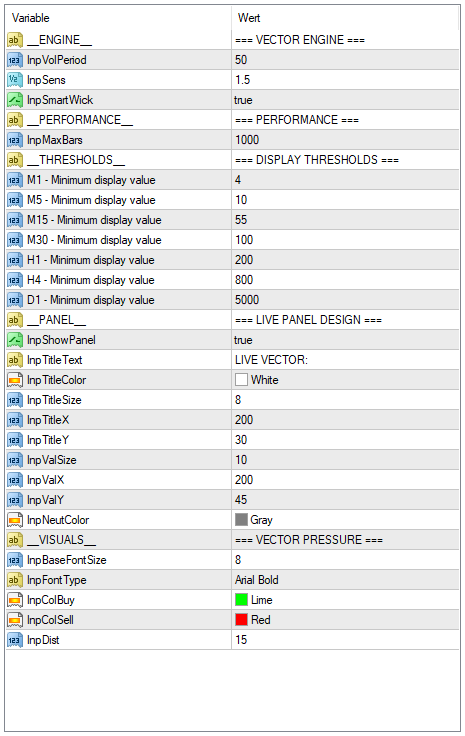Select the 'InpValX' variable name
Screen dimensions: 465x736
(46, 480)
